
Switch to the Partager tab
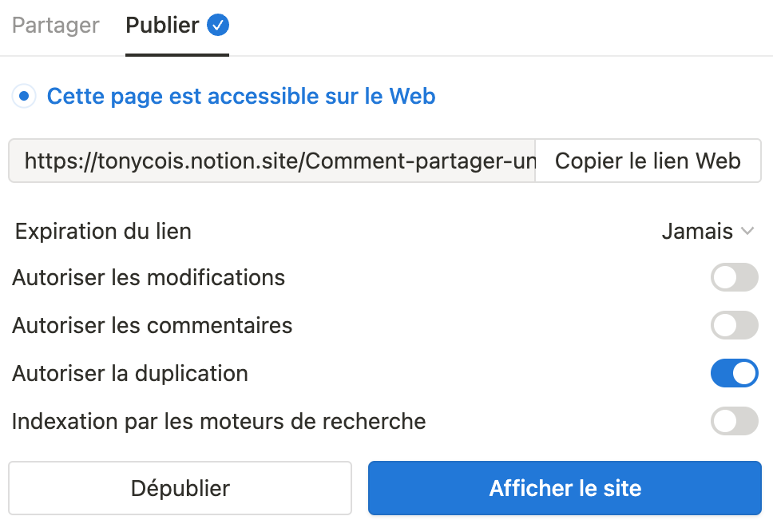click(54, 25)
